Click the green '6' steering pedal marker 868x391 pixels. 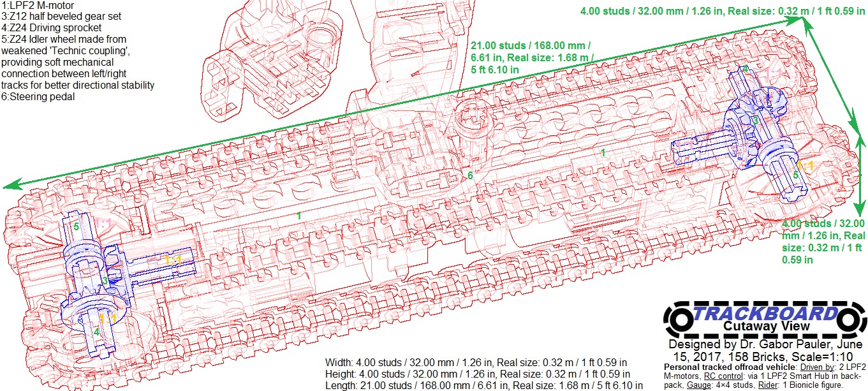[470, 175]
